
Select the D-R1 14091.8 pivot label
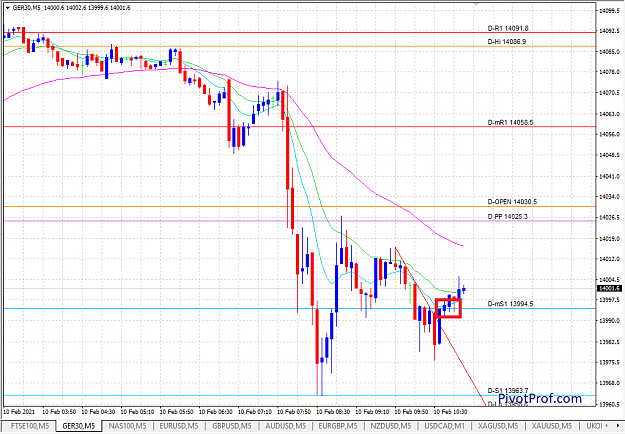coord(508,28)
